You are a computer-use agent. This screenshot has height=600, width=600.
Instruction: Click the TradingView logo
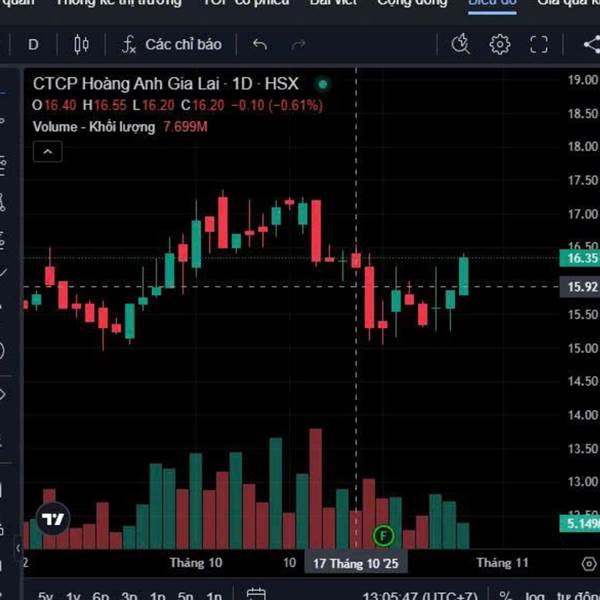pos(53,519)
